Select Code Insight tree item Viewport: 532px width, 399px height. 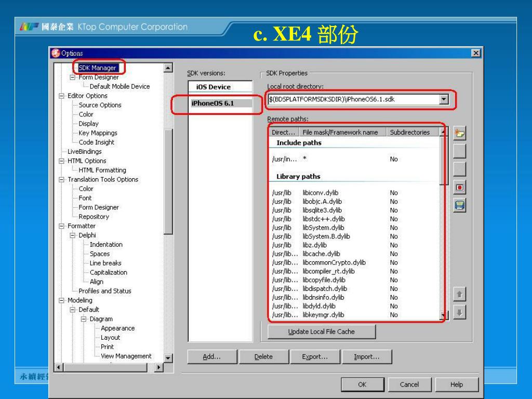point(96,142)
